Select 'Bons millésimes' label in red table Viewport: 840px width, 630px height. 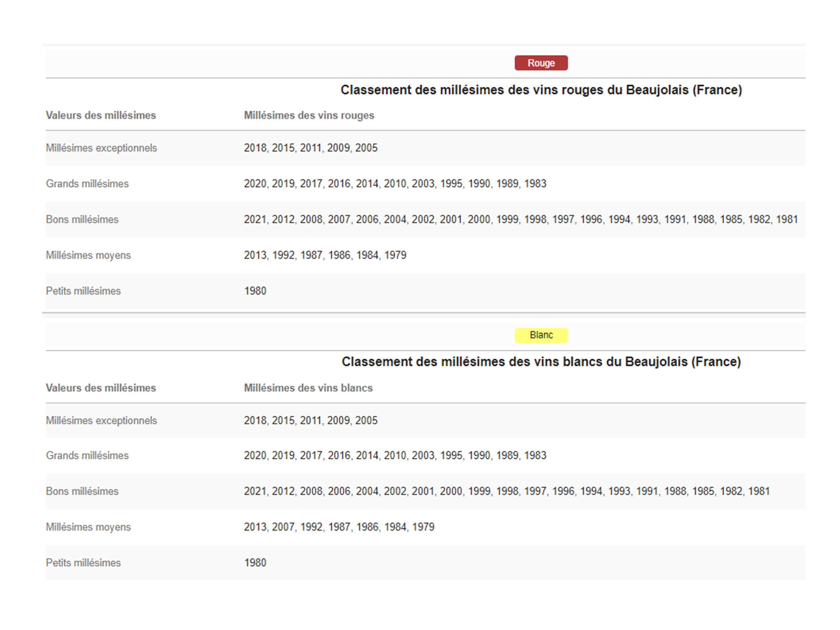pyautogui.click(x=82, y=220)
